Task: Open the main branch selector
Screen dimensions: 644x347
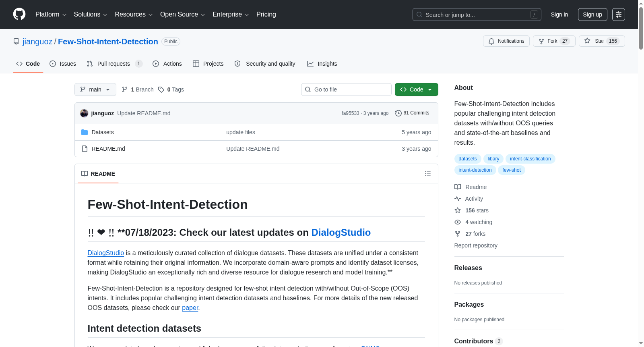Action: click(x=95, y=89)
